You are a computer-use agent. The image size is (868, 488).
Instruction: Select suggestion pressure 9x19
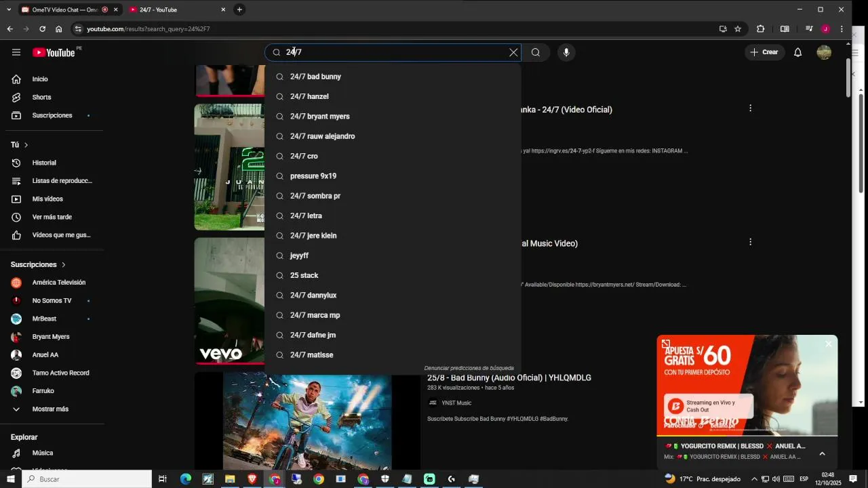[x=393, y=176]
